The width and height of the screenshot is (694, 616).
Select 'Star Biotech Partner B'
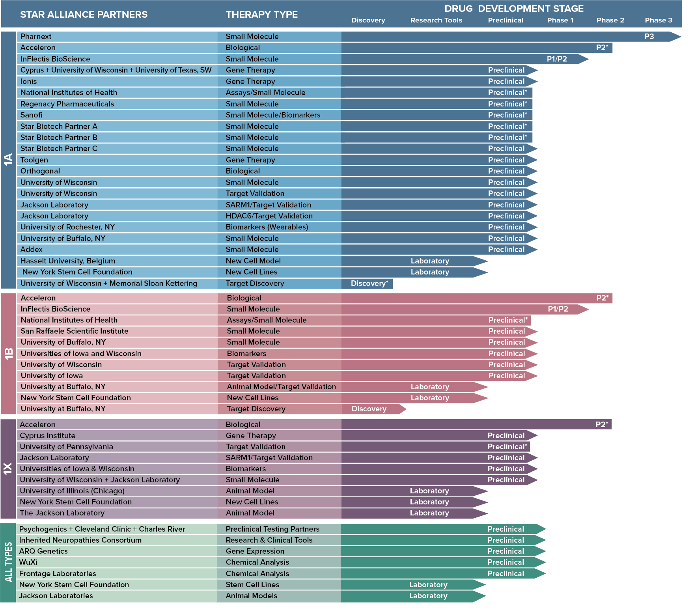[59, 138]
